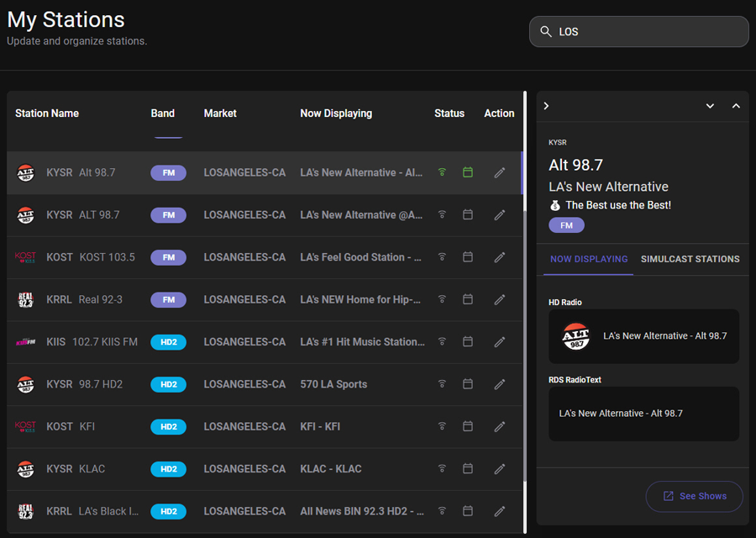Click the See Shows button

[695, 496]
